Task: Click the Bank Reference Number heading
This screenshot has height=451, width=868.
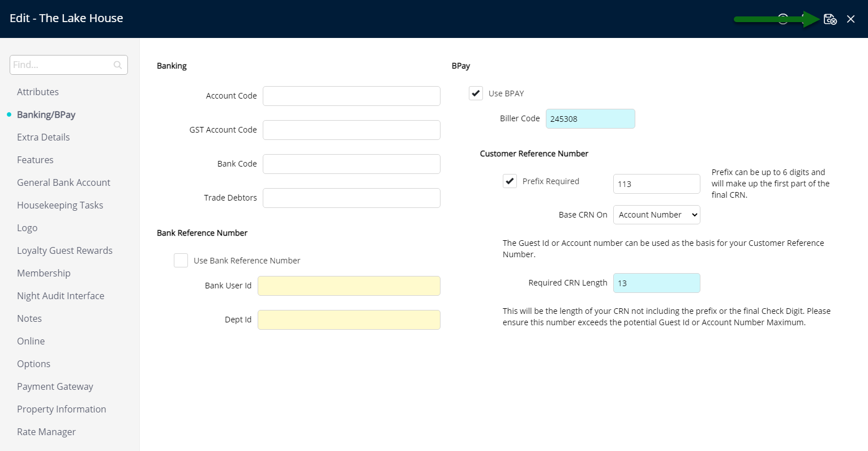Action: coord(202,233)
